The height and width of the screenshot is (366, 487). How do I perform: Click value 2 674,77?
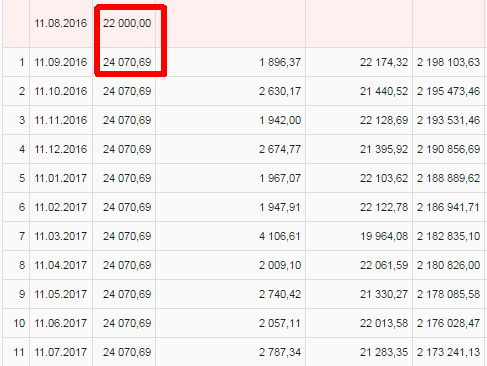click(280, 149)
